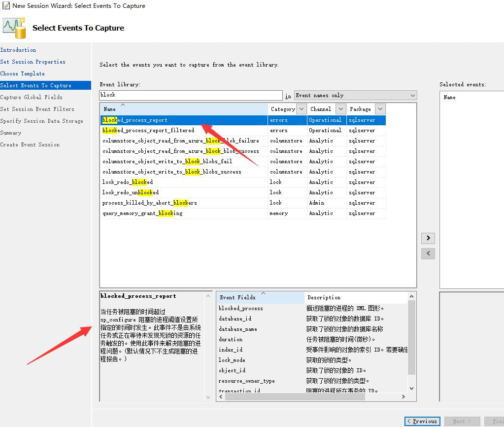Click the duration event field

pos(231,339)
